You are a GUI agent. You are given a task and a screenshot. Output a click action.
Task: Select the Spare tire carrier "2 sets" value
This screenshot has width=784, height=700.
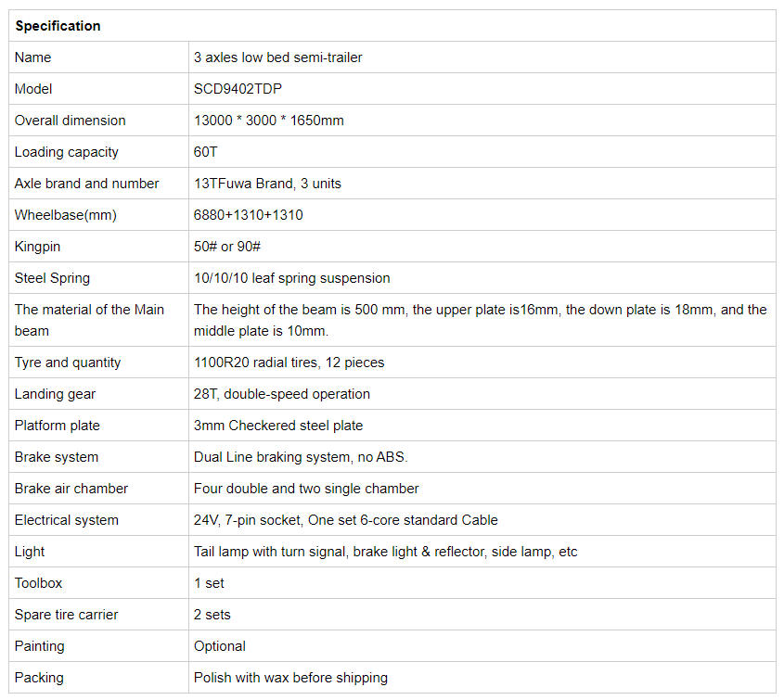click(x=212, y=615)
